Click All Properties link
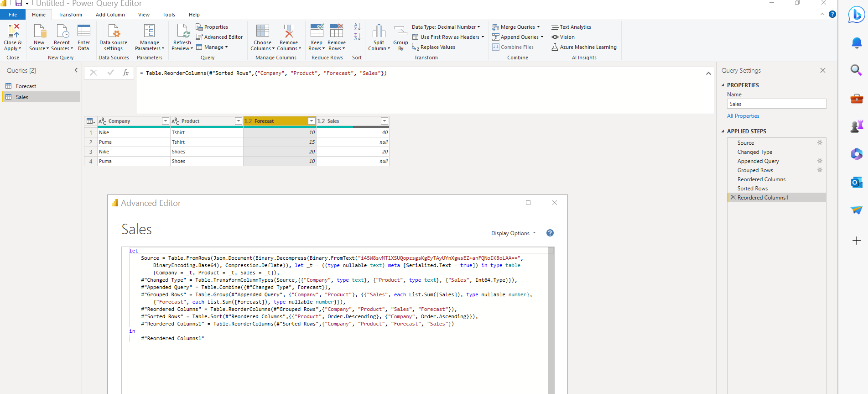The width and height of the screenshot is (868, 394). (x=743, y=116)
